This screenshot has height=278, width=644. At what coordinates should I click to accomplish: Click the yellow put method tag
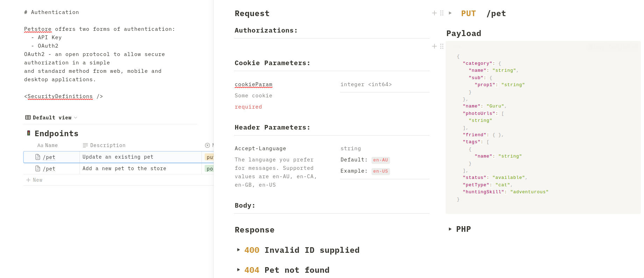click(x=210, y=157)
